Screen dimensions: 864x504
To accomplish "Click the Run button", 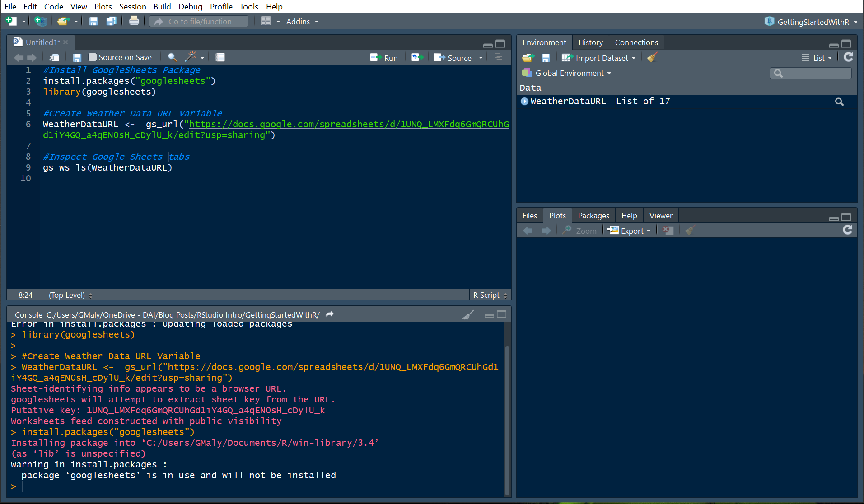I will tap(384, 58).
